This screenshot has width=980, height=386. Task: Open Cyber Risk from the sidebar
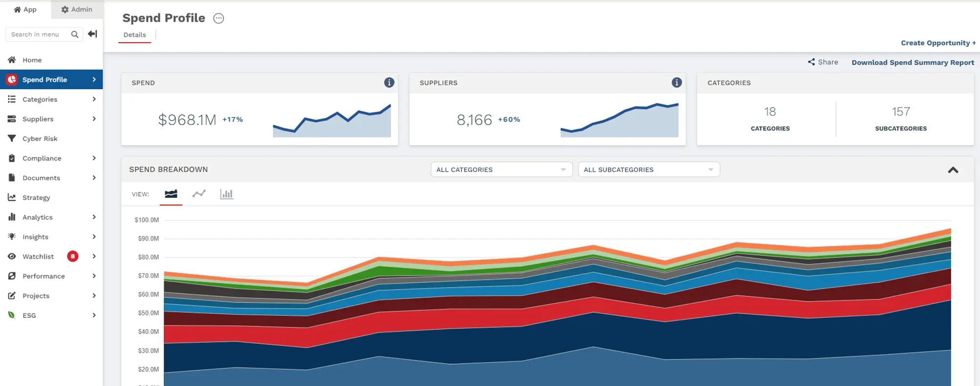pos(40,139)
